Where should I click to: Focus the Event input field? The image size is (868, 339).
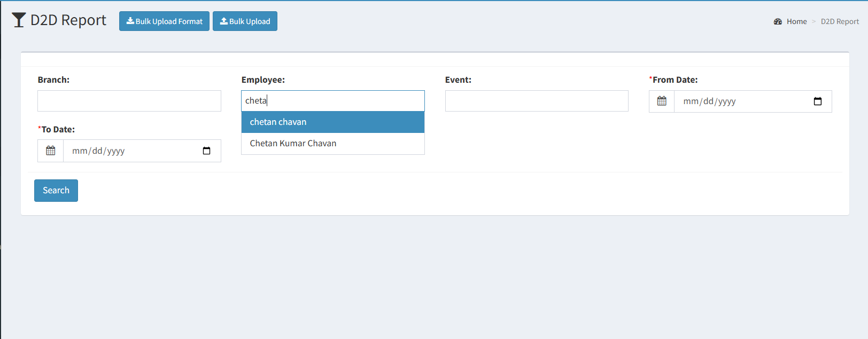point(537,101)
